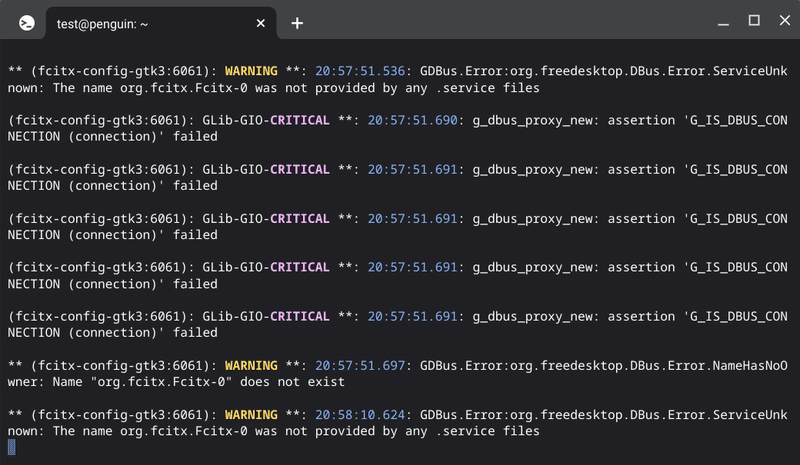
Task: Close the terminal window
Action: coord(785,20)
